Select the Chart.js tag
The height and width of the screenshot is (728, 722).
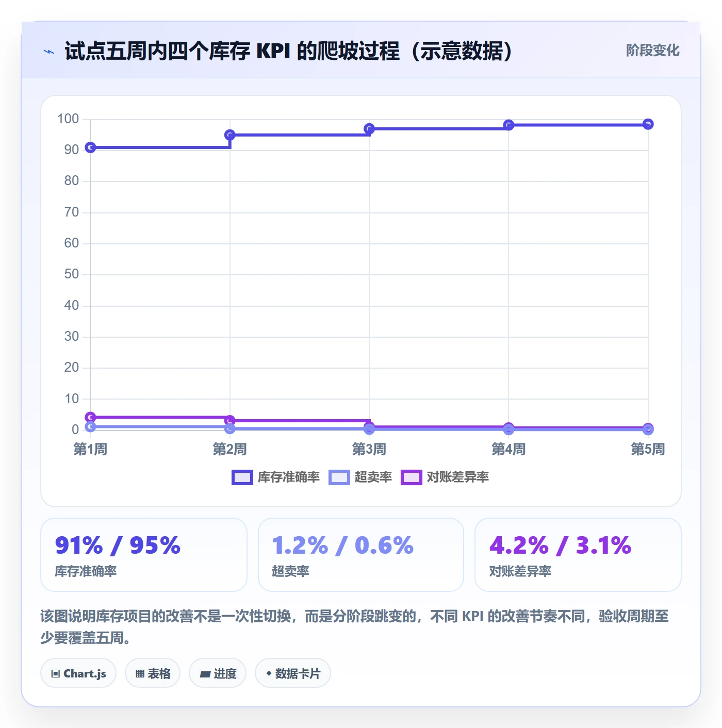78,673
